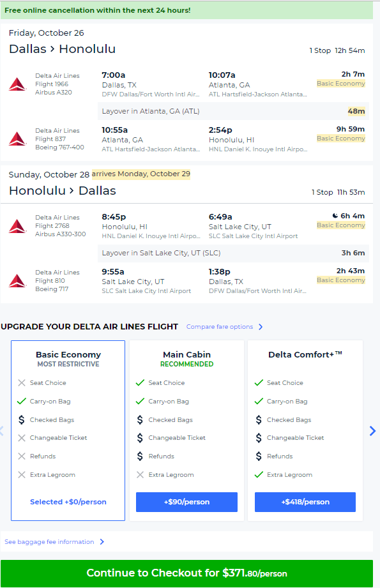Expand the Compare fare options chevron
This screenshot has height=588, width=380.
click(x=261, y=327)
